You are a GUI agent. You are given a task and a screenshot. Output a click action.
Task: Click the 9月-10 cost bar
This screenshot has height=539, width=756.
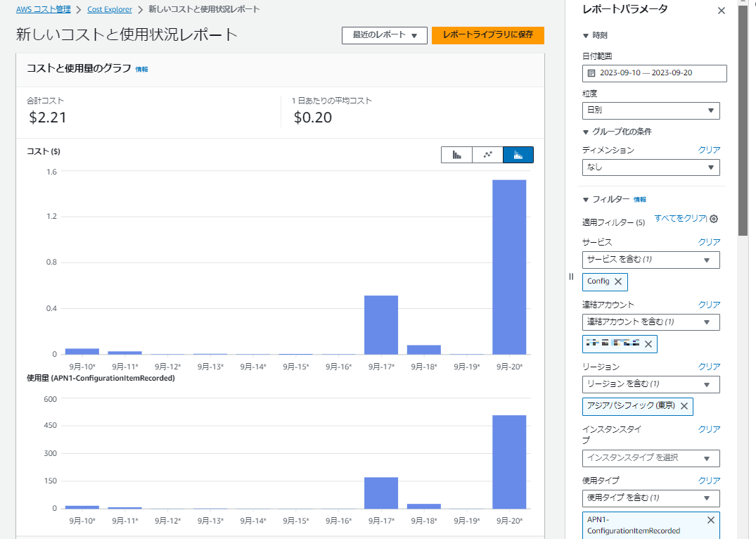[x=82, y=351]
